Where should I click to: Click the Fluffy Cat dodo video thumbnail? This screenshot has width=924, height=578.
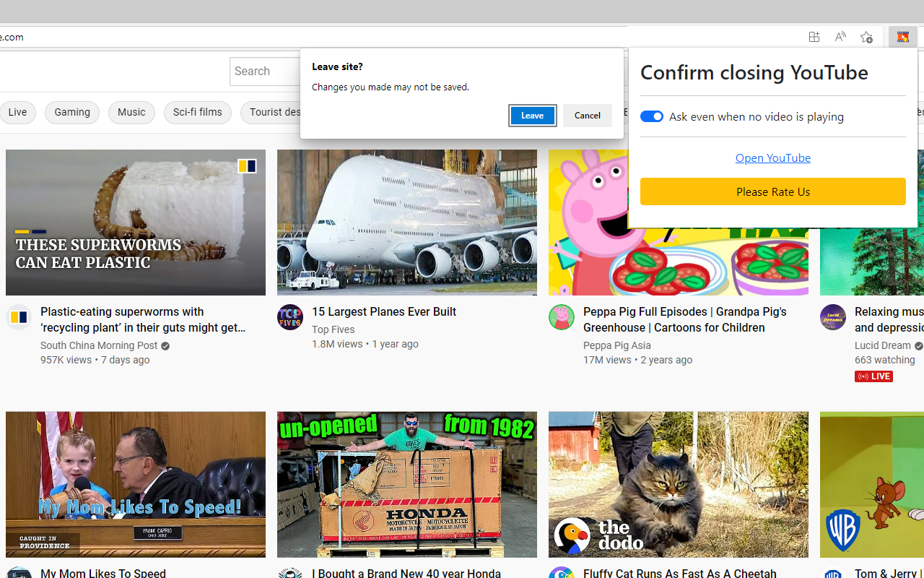click(679, 484)
